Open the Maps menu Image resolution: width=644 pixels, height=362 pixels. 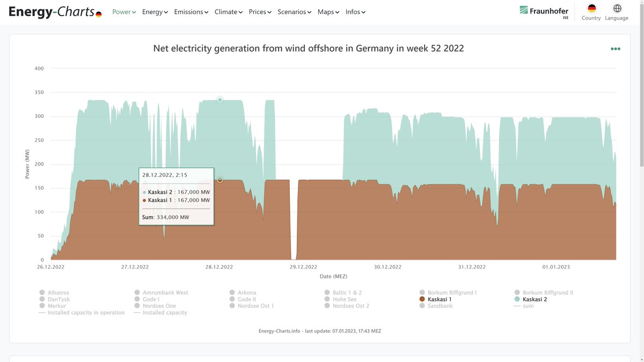click(328, 11)
